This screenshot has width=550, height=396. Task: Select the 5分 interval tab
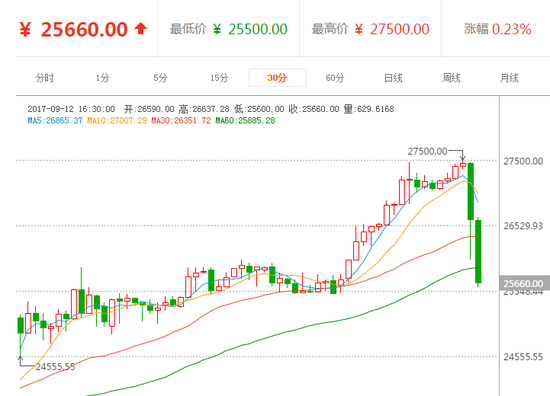pyautogui.click(x=160, y=78)
